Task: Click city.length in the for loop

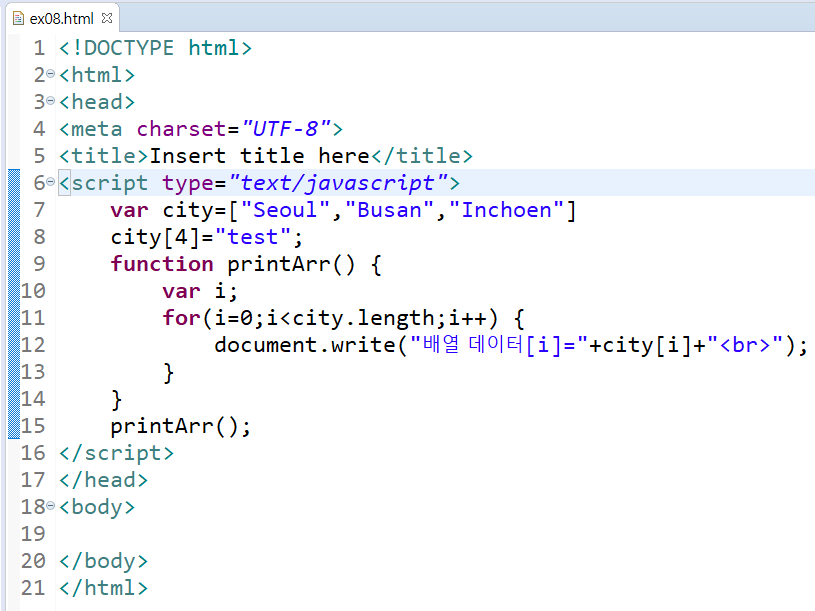Action: click(x=363, y=318)
